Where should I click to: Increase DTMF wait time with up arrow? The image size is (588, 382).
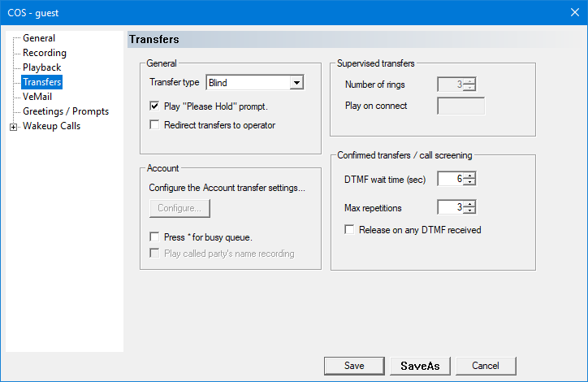click(x=469, y=176)
